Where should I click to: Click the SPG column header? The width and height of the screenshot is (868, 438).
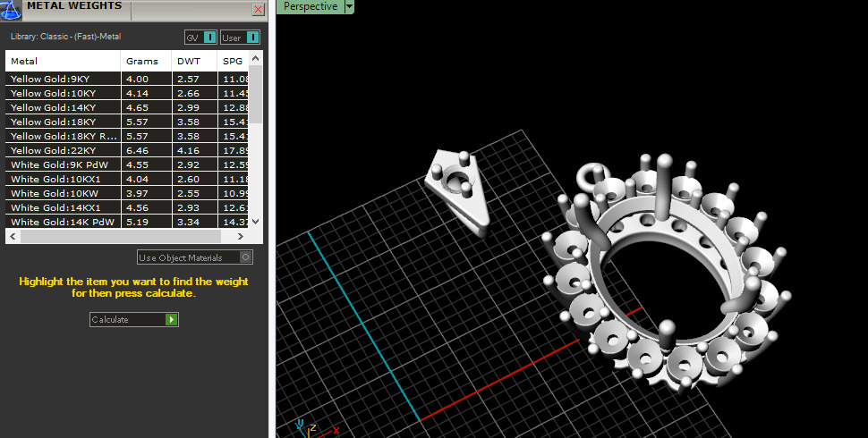pos(233,61)
